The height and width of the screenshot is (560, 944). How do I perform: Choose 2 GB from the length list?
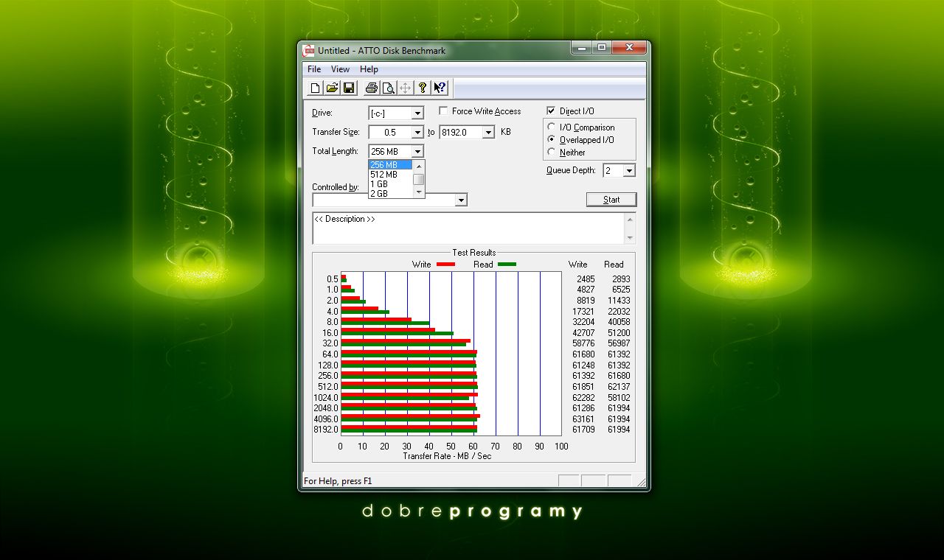pos(390,194)
